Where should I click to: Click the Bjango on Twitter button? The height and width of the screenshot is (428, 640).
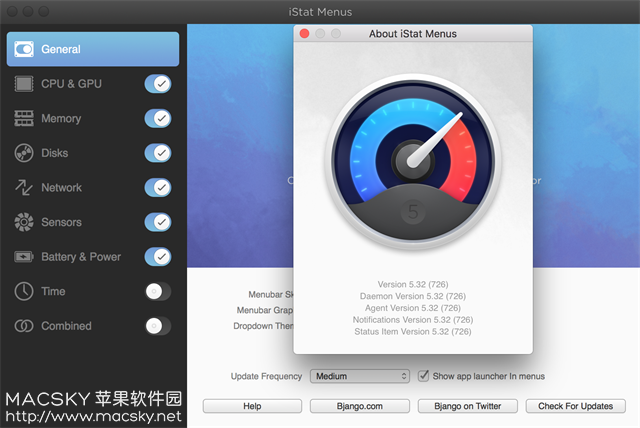468,406
